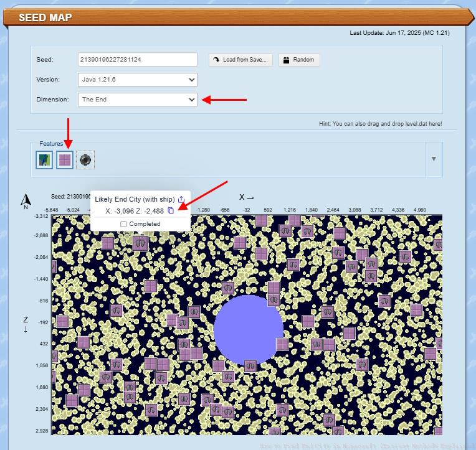Screen dimensions: 476x450
Task: Mark the End City as Completed
Action: pyautogui.click(x=123, y=224)
